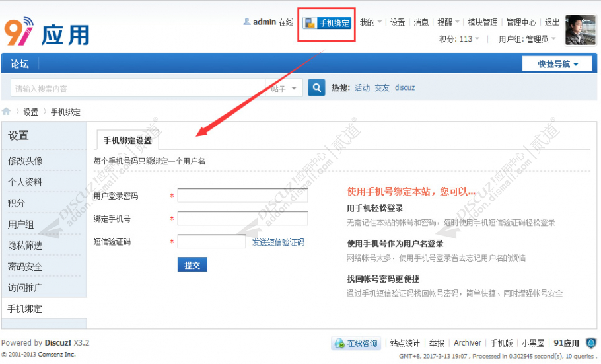This screenshot has height=364, width=601.
Task: Open the 在线咨询 footer button
Action: tap(356, 343)
